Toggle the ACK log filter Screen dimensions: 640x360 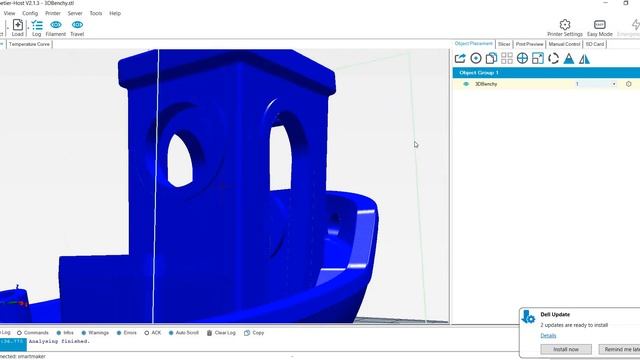(x=153, y=333)
